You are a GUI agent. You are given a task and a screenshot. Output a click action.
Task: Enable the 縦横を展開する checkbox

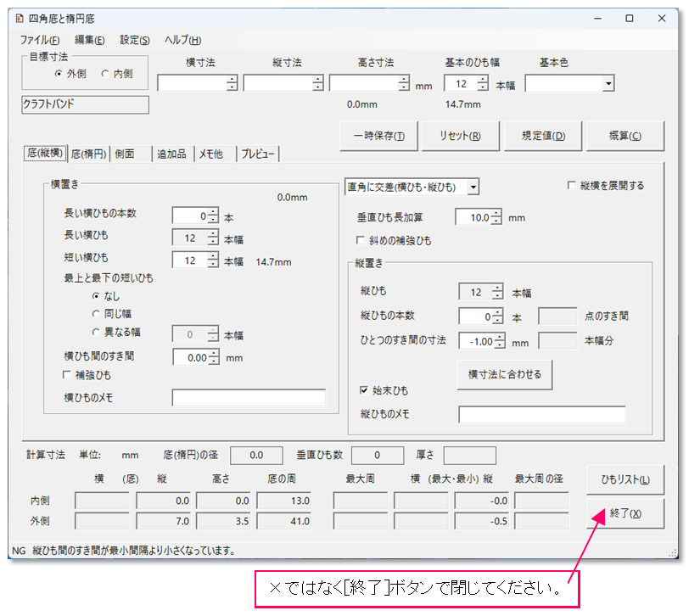tap(572, 186)
